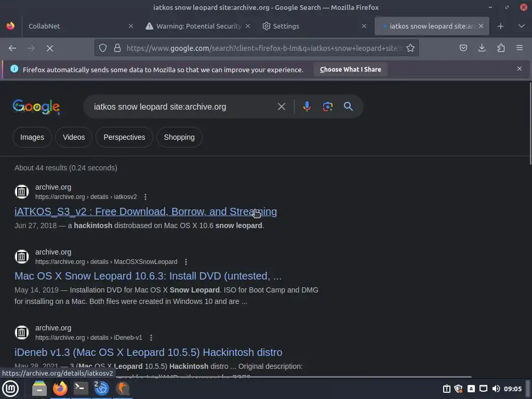Close the Settings tab
This screenshot has height=399, width=532.
coord(364,26)
